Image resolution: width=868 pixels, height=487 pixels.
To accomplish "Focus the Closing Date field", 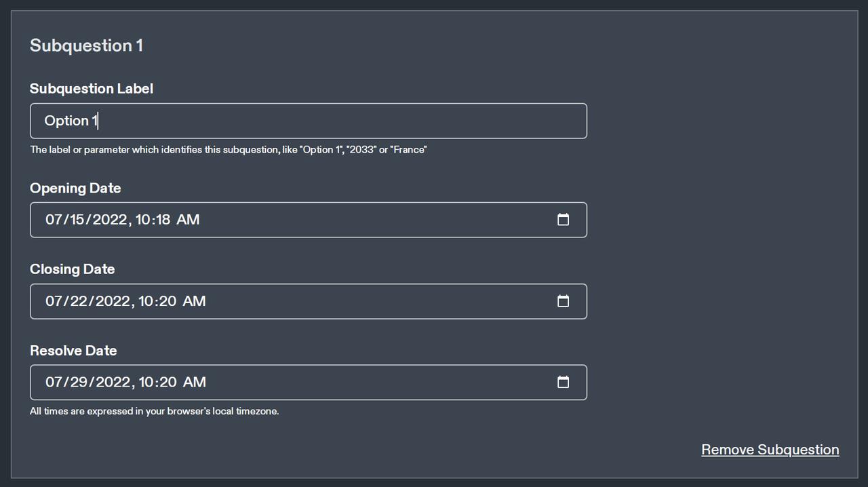I will tap(309, 301).
